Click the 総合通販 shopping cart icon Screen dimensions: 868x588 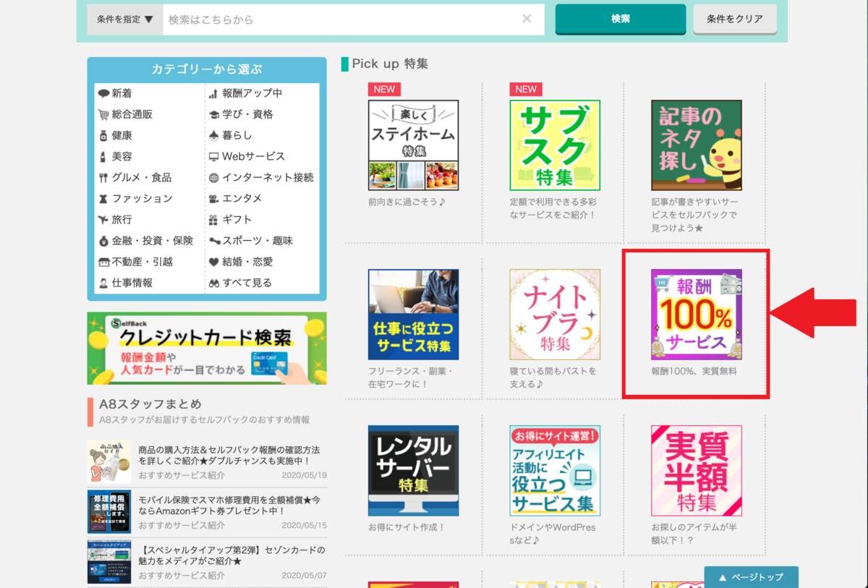(x=103, y=114)
